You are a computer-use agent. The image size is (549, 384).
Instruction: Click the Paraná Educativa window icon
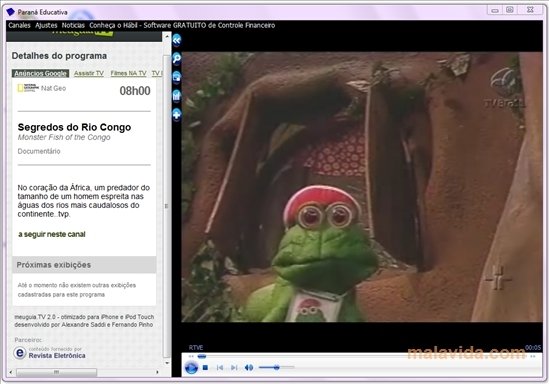coord(11,12)
